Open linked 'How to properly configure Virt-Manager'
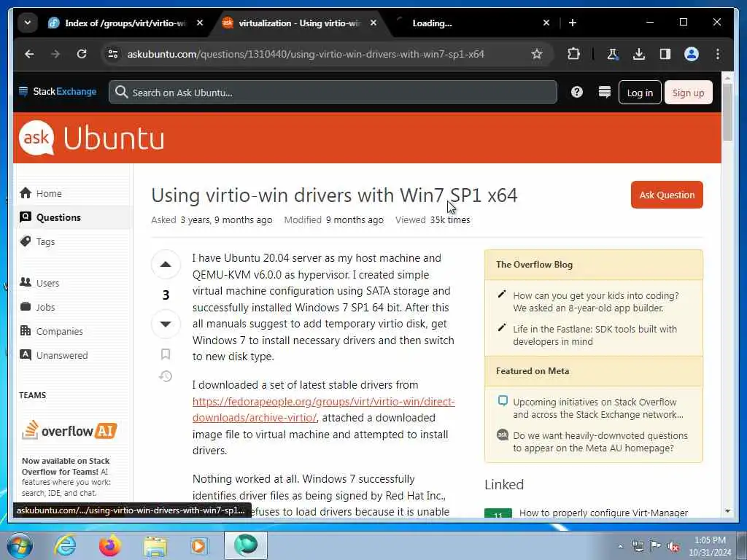 603,513
